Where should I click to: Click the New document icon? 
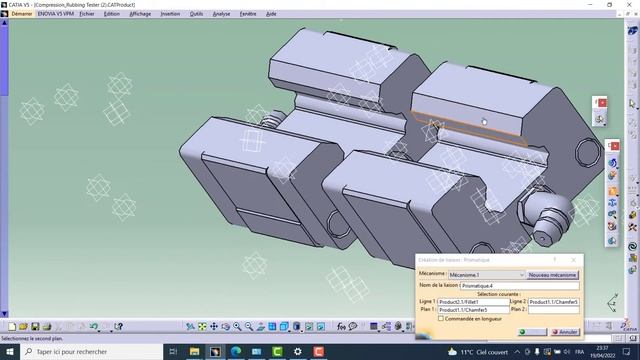click(x=12, y=327)
